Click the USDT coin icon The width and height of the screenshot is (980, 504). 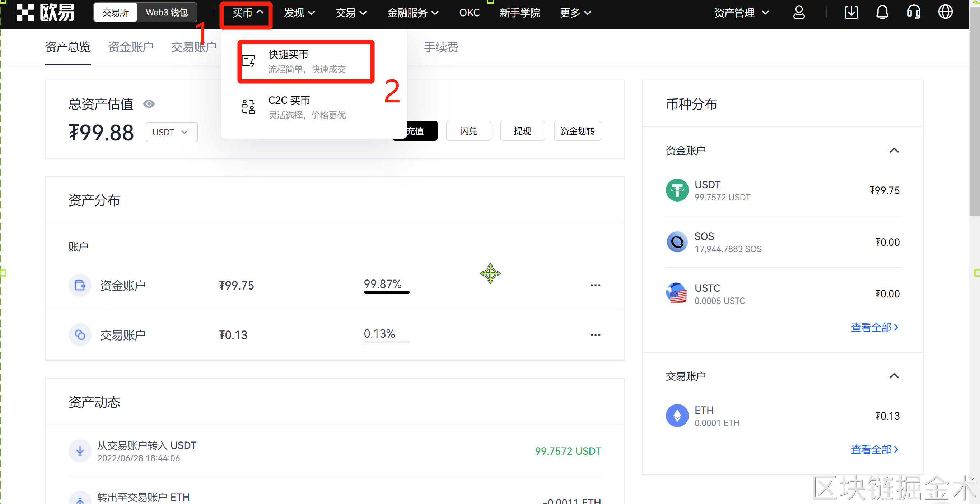(x=677, y=190)
